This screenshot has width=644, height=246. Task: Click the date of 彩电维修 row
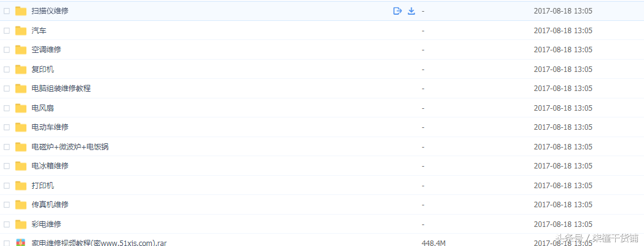point(563,224)
